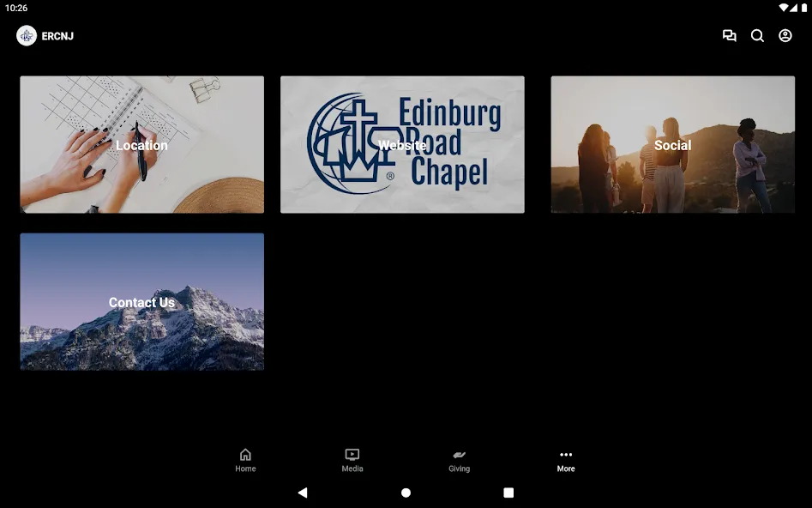
Task: Select the More tab
Action: 566,460
